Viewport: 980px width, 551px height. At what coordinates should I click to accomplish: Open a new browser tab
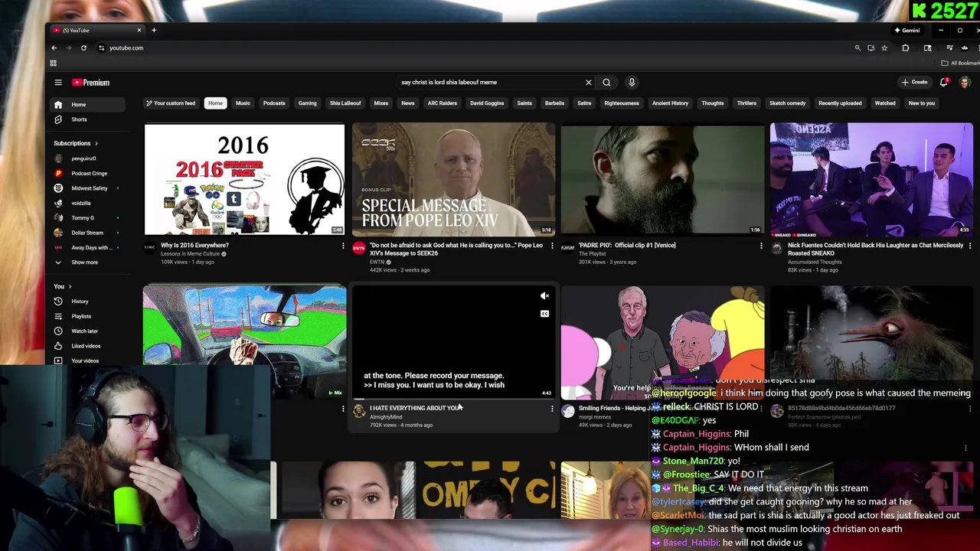(154, 31)
